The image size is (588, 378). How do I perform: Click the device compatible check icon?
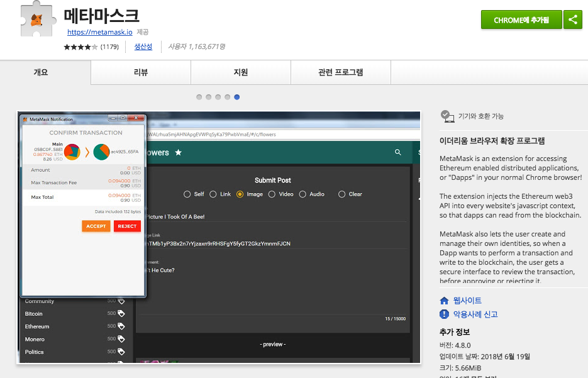pyautogui.click(x=447, y=116)
